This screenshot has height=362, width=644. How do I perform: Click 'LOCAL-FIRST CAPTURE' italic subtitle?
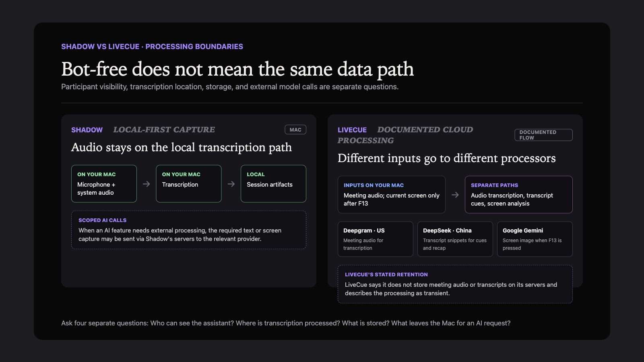coord(164,130)
